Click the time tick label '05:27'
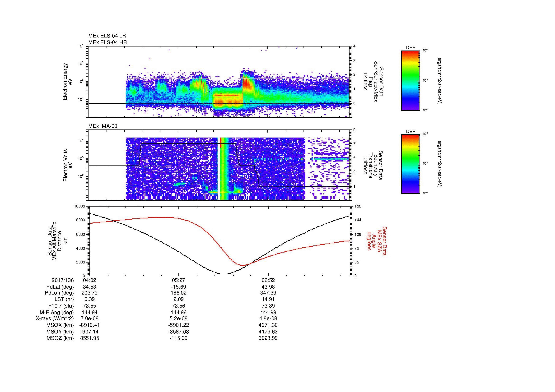This screenshot has width=555, height=392. [x=179, y=280]
